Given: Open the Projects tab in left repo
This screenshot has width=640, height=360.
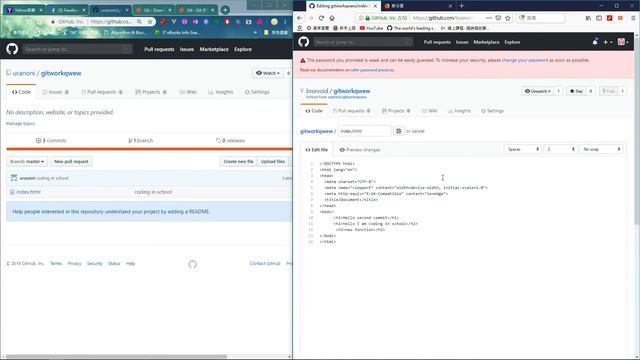Looking at the screenshot, I should pos(151,92).
